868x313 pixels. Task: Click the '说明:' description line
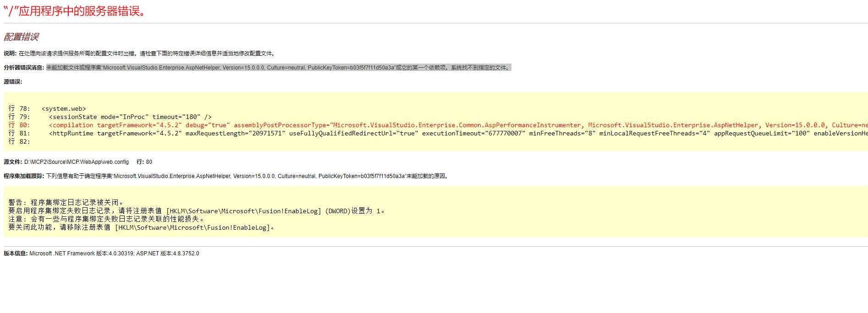pos(140,54)
